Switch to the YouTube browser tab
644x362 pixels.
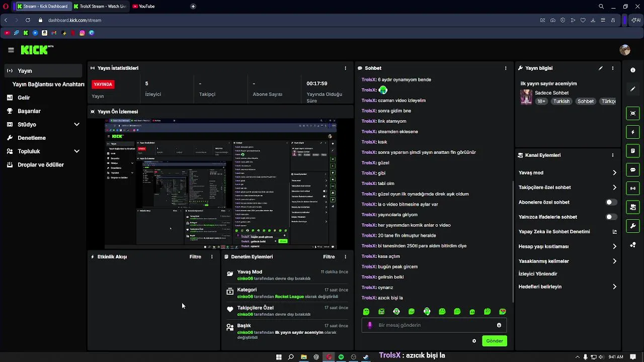tap(145, 6)
